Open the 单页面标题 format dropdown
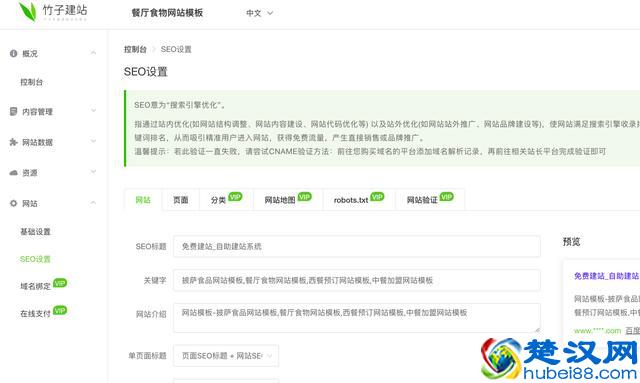The image size is (640, 383). 226,356
